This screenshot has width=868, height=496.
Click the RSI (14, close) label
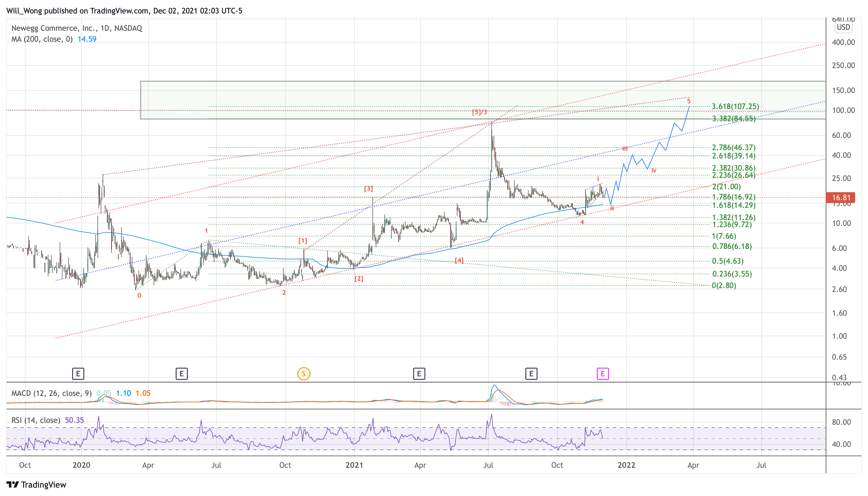coord(36,420)
